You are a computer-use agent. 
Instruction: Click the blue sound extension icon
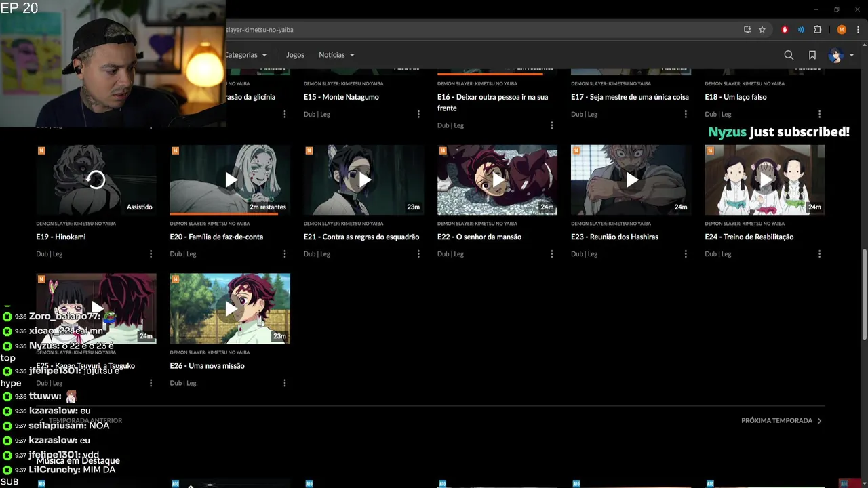tap(801, 30)
